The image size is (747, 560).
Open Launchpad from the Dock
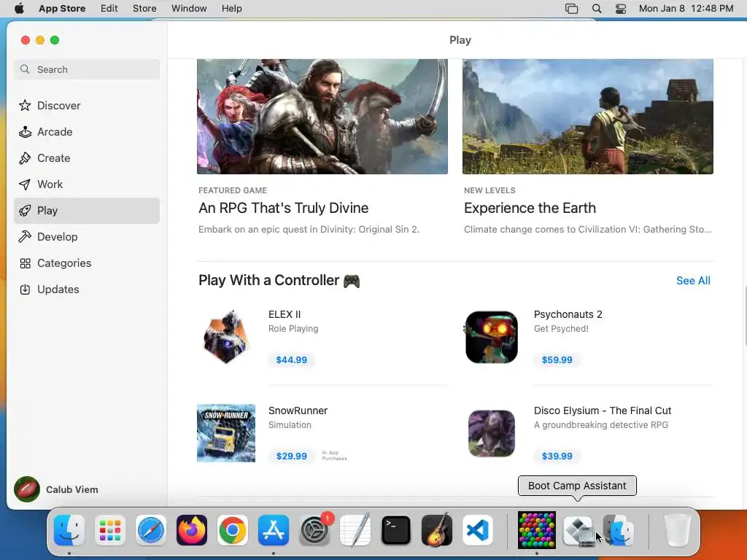(110, 530)
